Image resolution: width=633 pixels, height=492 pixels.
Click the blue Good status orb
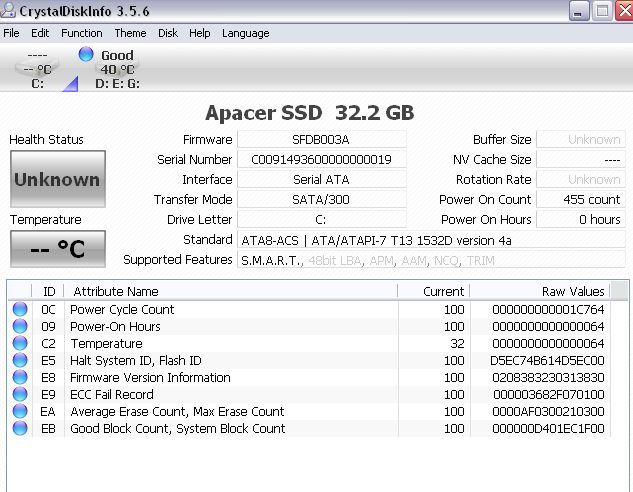(86, 54)
